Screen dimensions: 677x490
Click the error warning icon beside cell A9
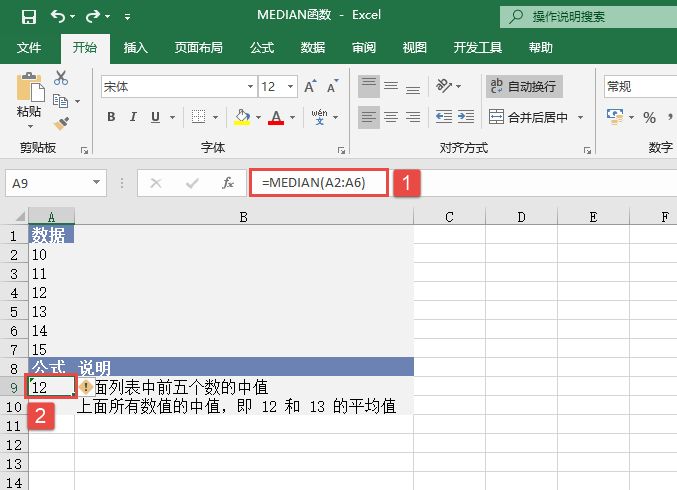pyautogui.click(x=87, y=387)
